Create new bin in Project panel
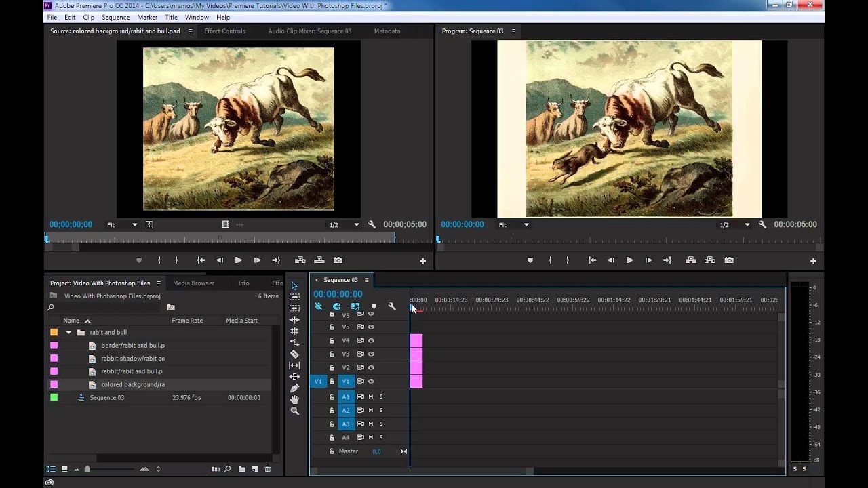This screenshot has width=868, height=488. point(241,469)
